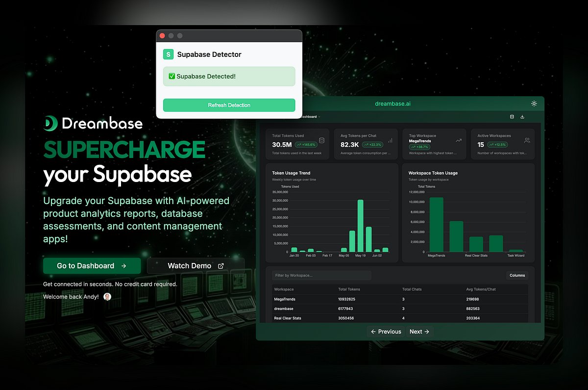
Task: Click Andy's avatar next to Welcome back
Action: pyautogui.click(x=107, y=297)
